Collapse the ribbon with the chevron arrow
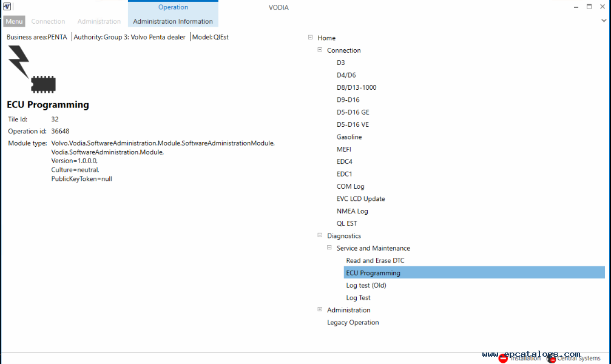Viewport: 611px width, 364px height. [604, 21]
